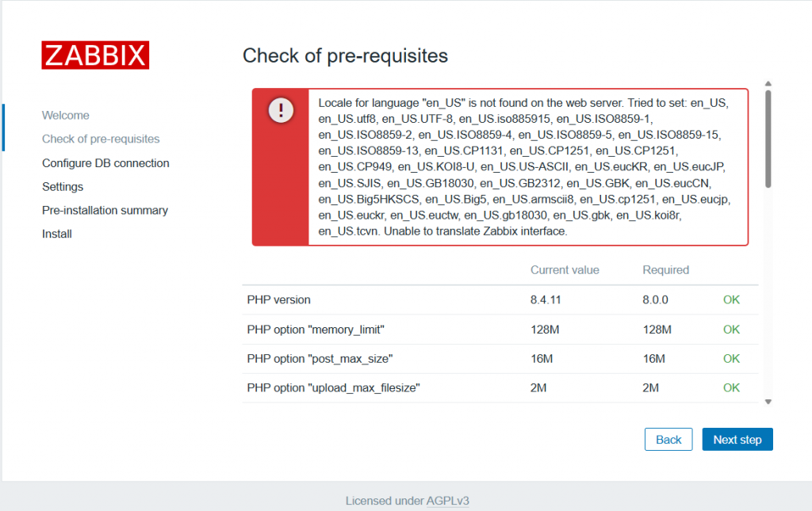This screenshot has height=511, width=812.
Task: Click the Install step in sidebar
Action: 57,234
